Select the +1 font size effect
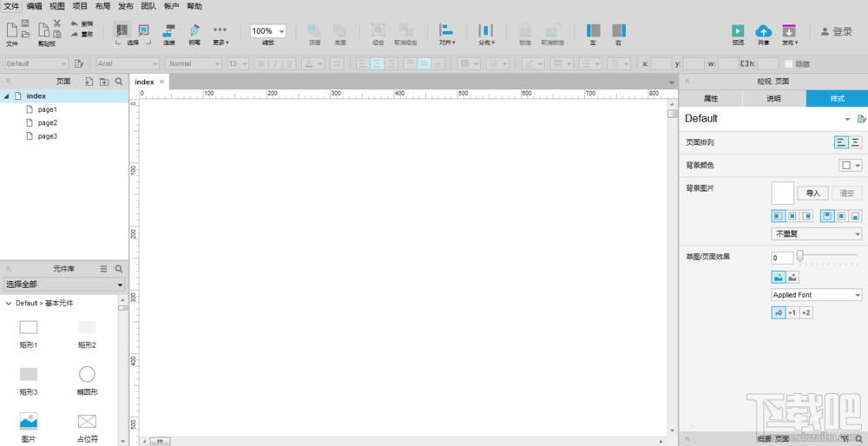The image size is (868, 446). (x=792, y=313)
